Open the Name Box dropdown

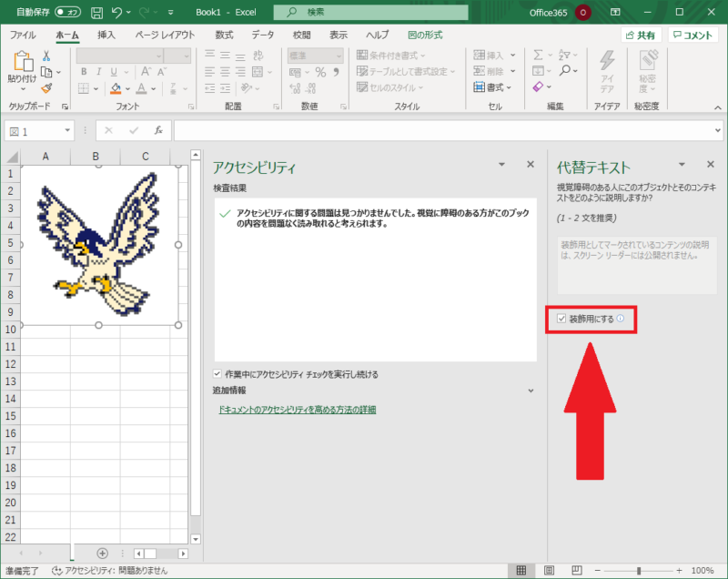tap(67, 130)
